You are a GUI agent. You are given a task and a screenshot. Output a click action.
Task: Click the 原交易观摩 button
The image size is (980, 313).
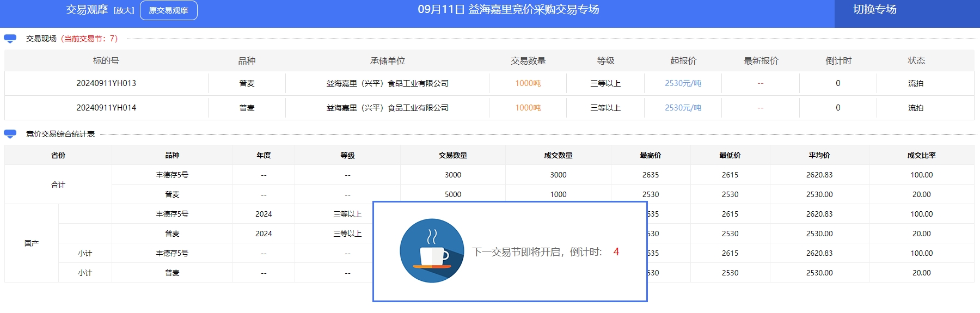click(169, 10)
